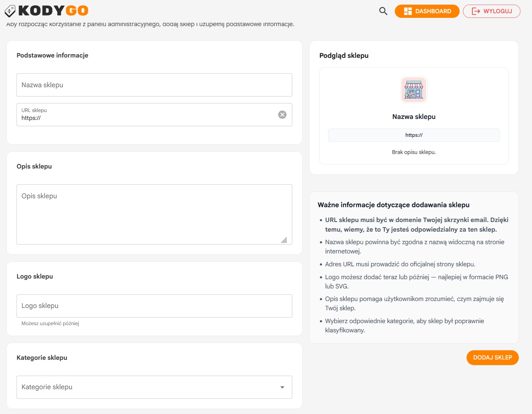Click the Logo sklepu input field

(x=154, y=306)
